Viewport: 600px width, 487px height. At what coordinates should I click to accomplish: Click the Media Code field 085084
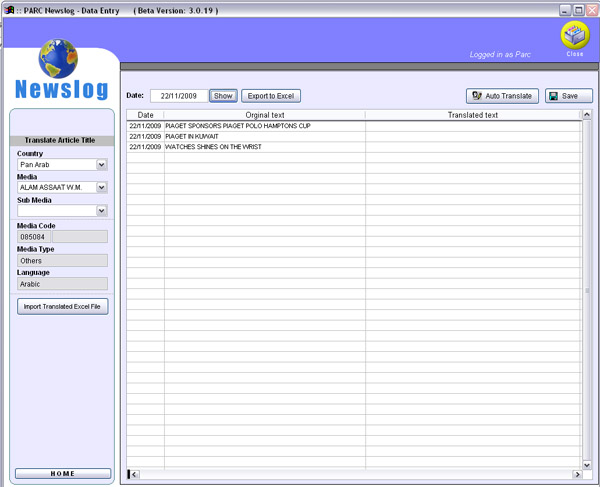pos(34,237)
